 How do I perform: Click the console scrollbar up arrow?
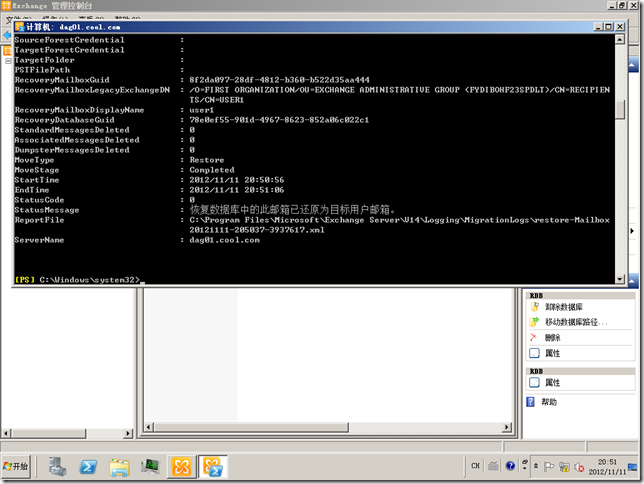click(x=620, y=39)
